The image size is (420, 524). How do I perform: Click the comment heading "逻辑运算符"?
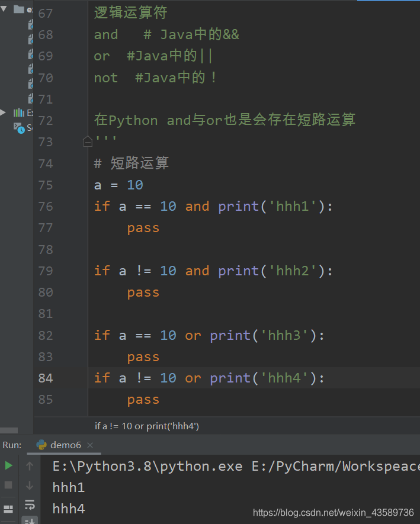(131, 12)
